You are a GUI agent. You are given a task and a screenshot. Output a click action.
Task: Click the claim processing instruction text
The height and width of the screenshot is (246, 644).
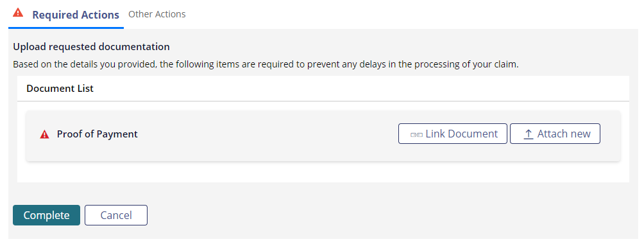(266, 65)
